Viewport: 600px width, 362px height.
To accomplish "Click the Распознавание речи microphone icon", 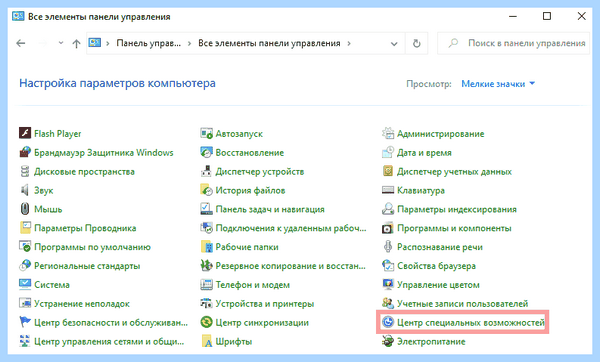I will click(388, 246).
